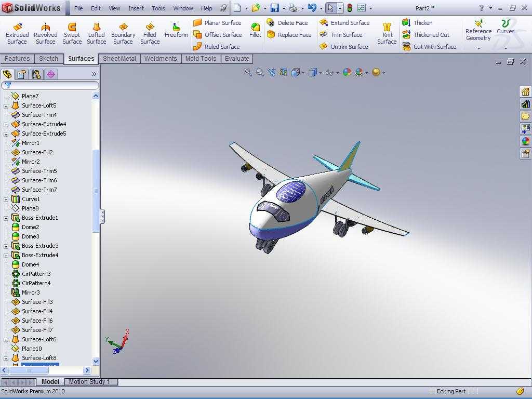Select the Filled Surface tool
The height and width of the screenshot is (399, 532).
point(150,33)
